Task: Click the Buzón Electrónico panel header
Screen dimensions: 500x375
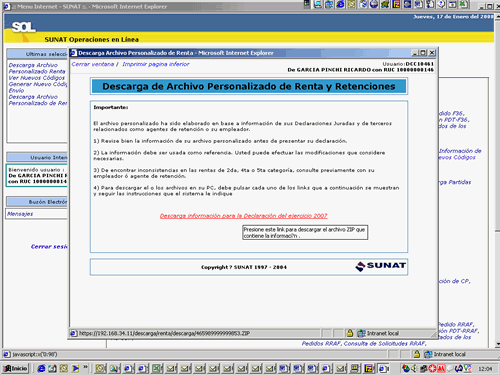Action: click(37, 201)
